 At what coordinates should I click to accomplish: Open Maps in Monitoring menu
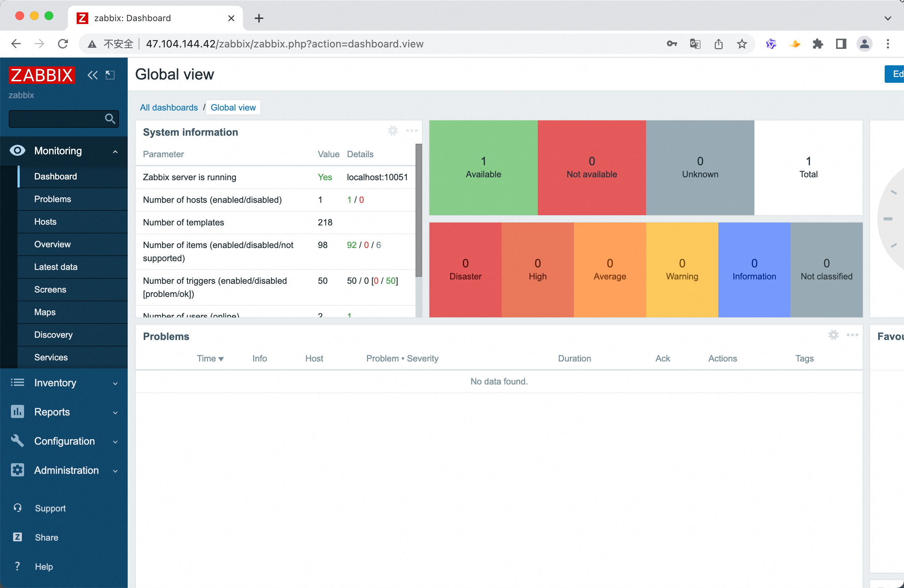click(73, 312)
